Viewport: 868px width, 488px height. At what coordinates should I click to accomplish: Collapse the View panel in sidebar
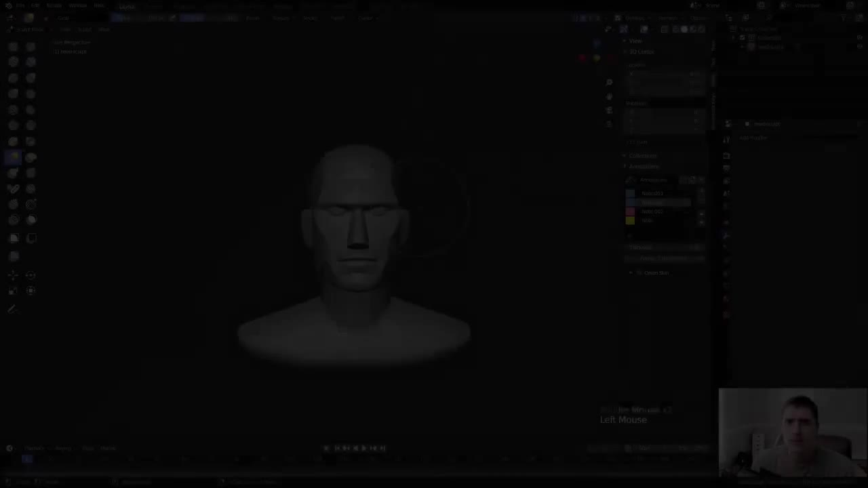[x=635, y=41]
